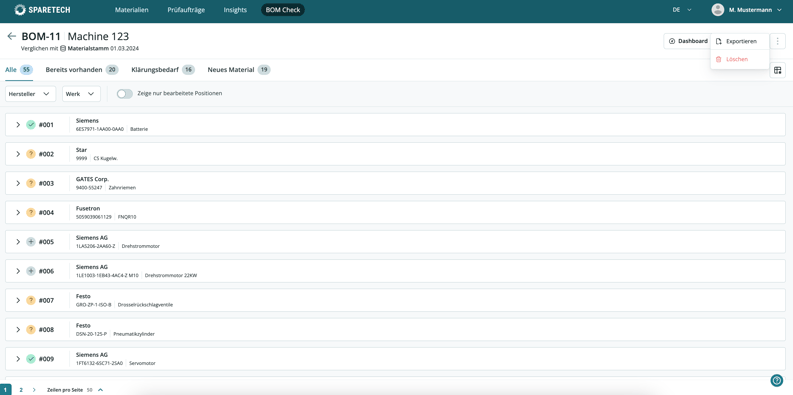Viewport: 793px width, 395px height.
Task: Click article number 5059039061129
Action: (x=94, y=217)
